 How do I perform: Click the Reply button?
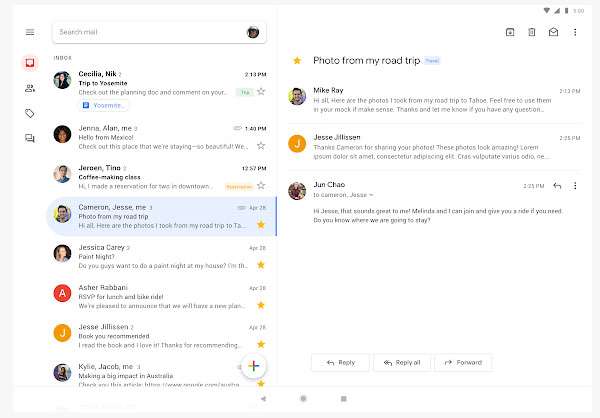[341, 362]
